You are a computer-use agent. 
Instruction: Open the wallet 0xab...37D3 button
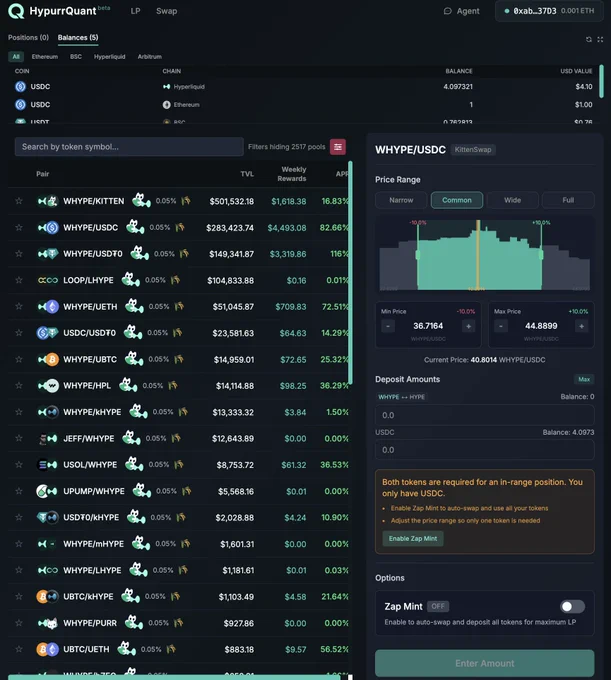click(549, 11)
